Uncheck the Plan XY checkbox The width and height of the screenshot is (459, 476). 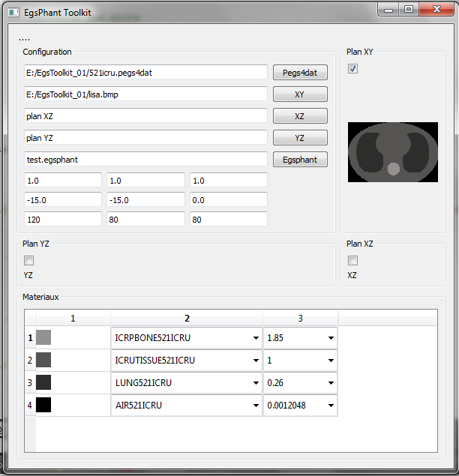[x=353, y=69]
